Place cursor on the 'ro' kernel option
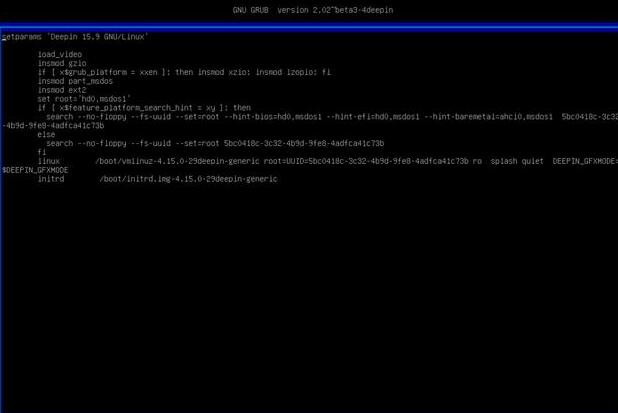Screen dimensions: 618x413 [477, 161]
